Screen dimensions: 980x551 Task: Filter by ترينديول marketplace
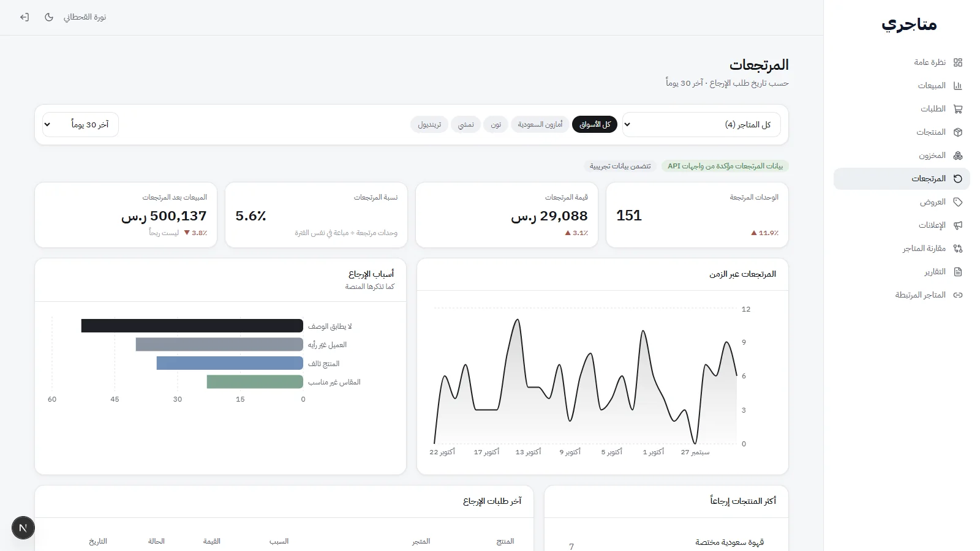pos(429,125)
